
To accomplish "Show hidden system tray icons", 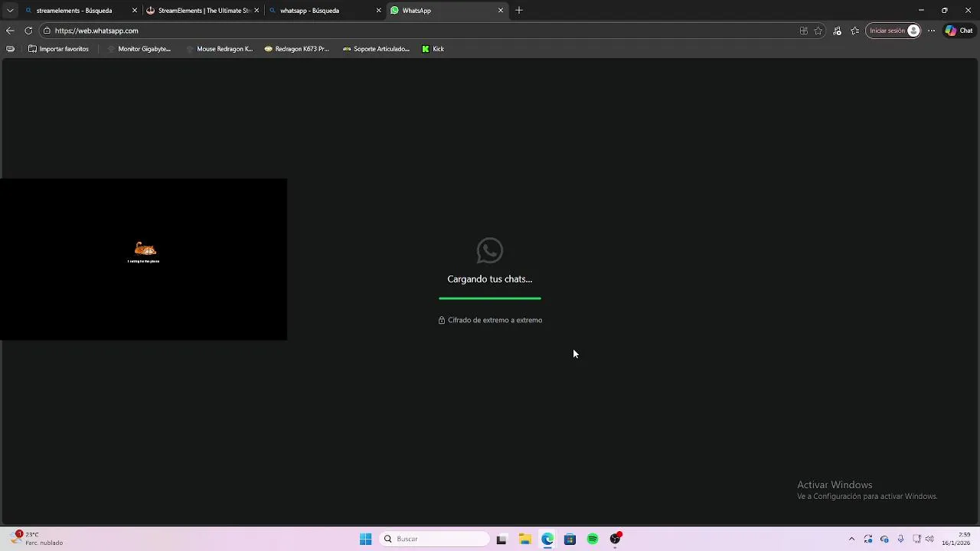I will (x=851, y=539).
